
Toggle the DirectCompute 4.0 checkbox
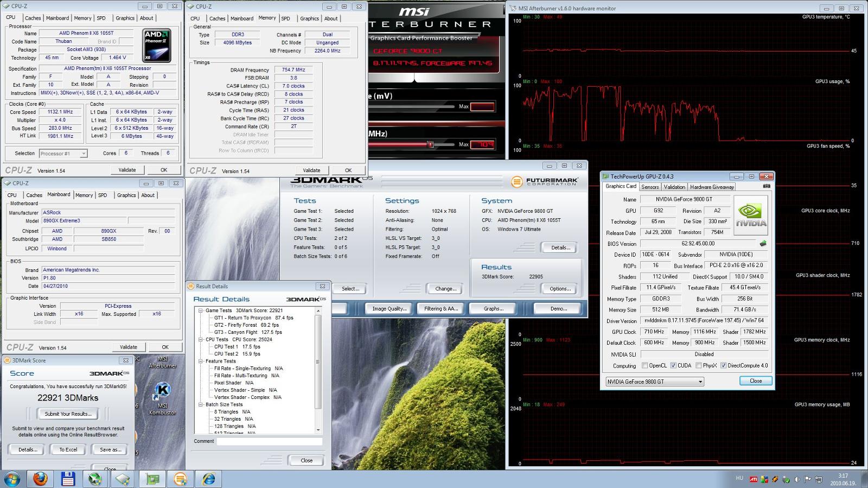click(x=723, y=365)
